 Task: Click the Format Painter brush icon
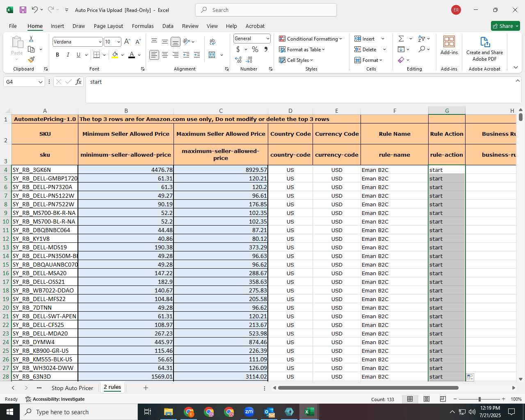31,60
